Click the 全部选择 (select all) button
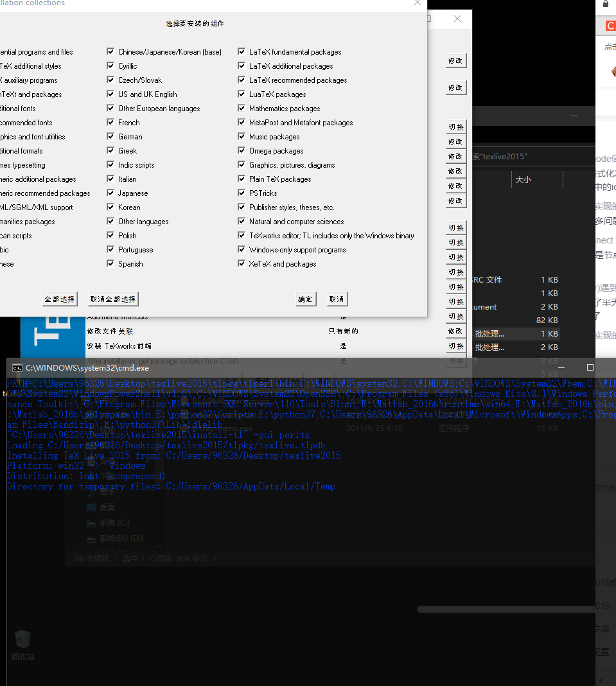 point(60,299)
